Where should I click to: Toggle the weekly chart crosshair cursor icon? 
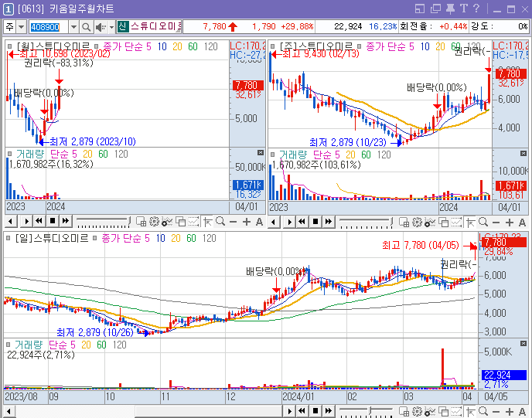click(471, 223)
